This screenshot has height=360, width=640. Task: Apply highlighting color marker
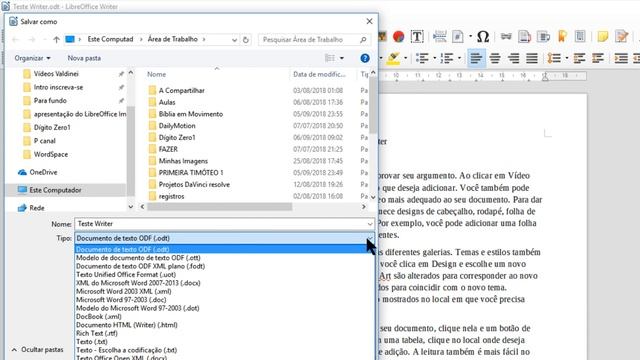(393, 58)
